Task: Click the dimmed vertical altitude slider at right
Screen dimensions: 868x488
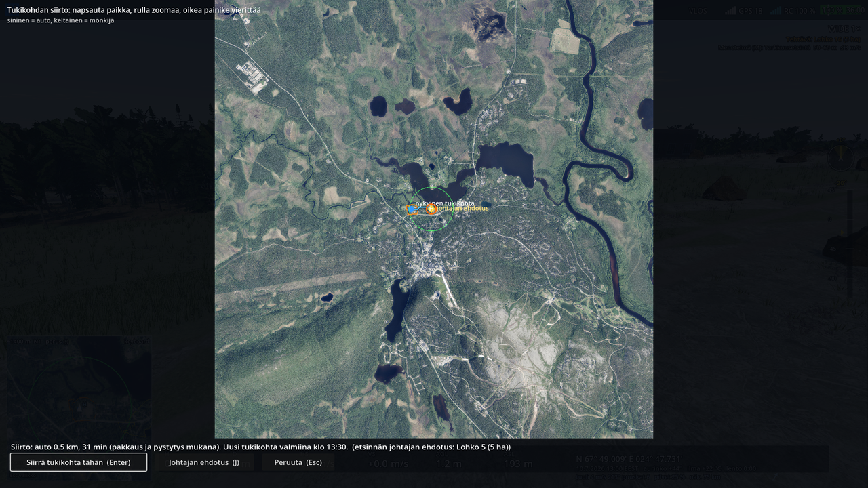Action: click(849, 244)
